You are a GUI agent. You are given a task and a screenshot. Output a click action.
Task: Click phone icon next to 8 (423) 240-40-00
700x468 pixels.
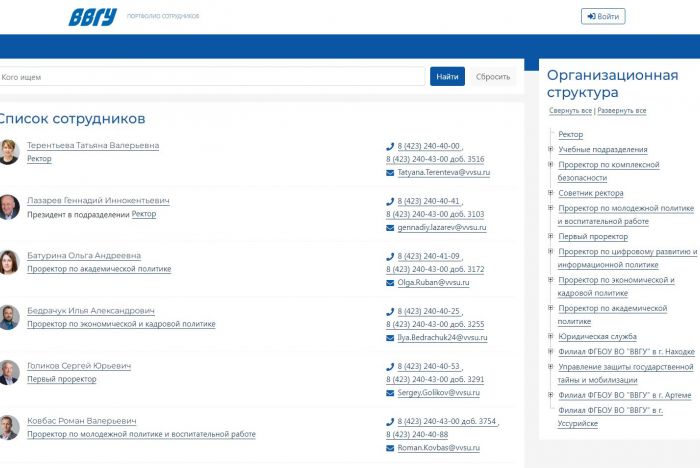point(390,146)
